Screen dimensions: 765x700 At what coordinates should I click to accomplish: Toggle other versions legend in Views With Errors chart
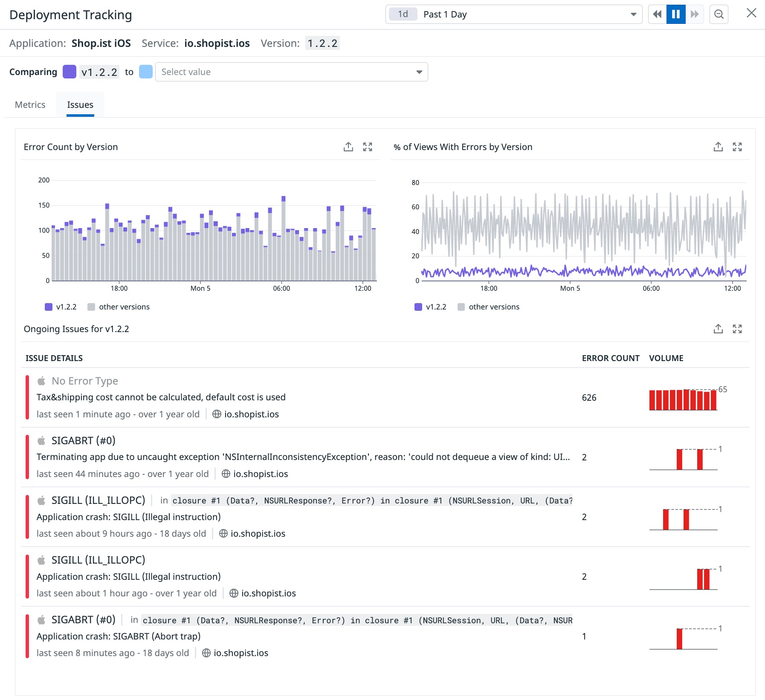point(488,307)
